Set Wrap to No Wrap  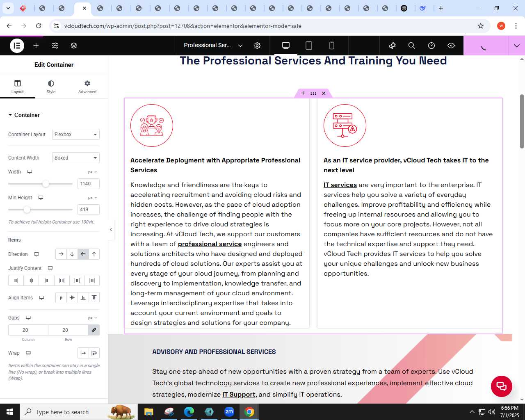[83, 353]
